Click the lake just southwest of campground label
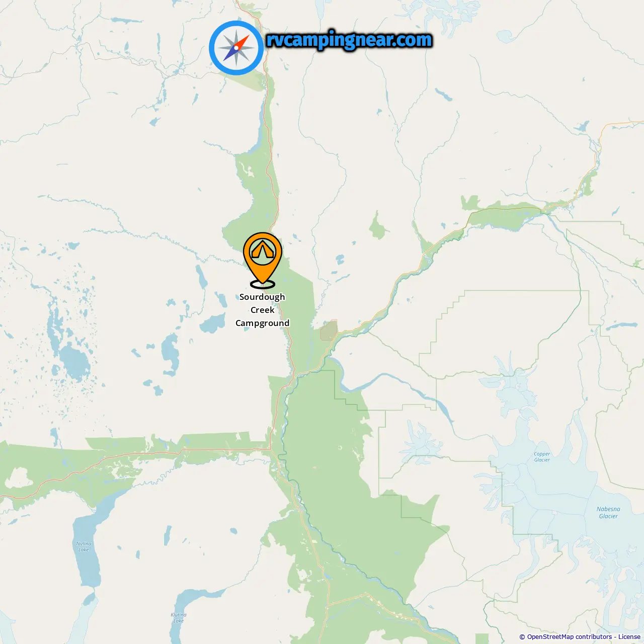The width and height of the screenshot is (644, 644). tap(213, 323)
